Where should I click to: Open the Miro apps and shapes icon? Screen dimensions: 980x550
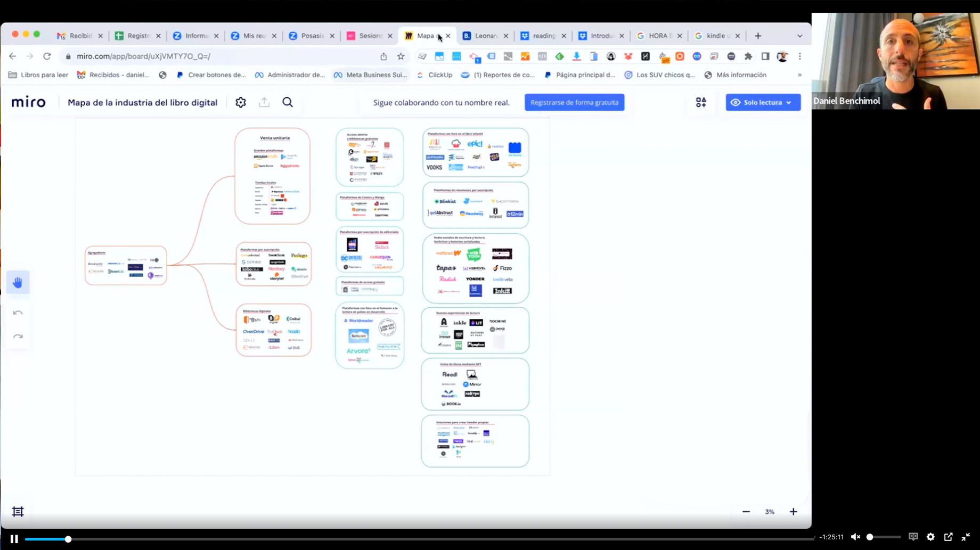click(701, 102)
